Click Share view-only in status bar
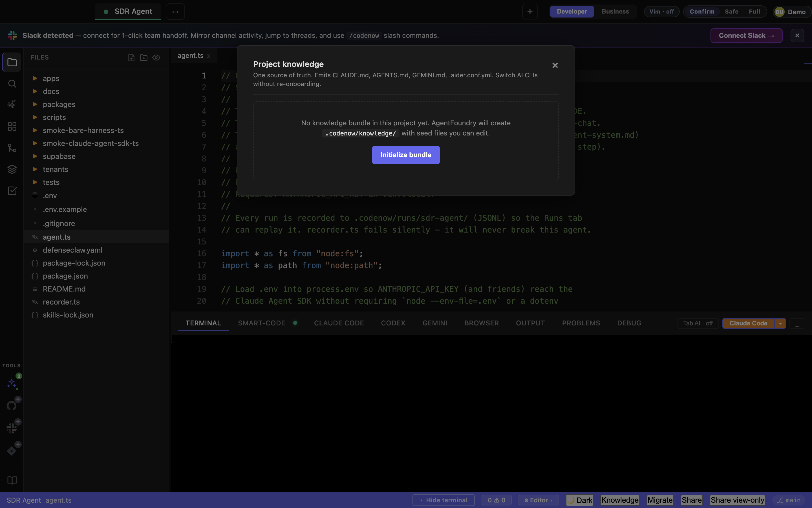The image size is (812, 508). click(737, 500)
